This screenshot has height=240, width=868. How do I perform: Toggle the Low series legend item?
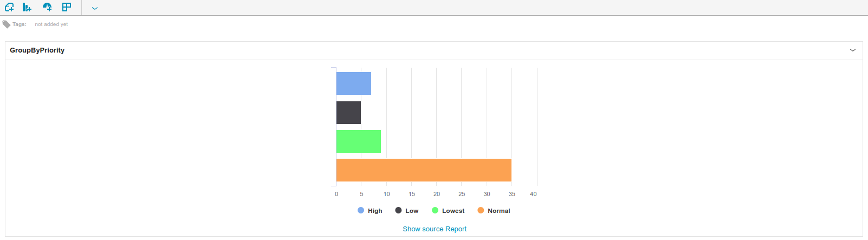pyautogui.click(x=406, y=211)
